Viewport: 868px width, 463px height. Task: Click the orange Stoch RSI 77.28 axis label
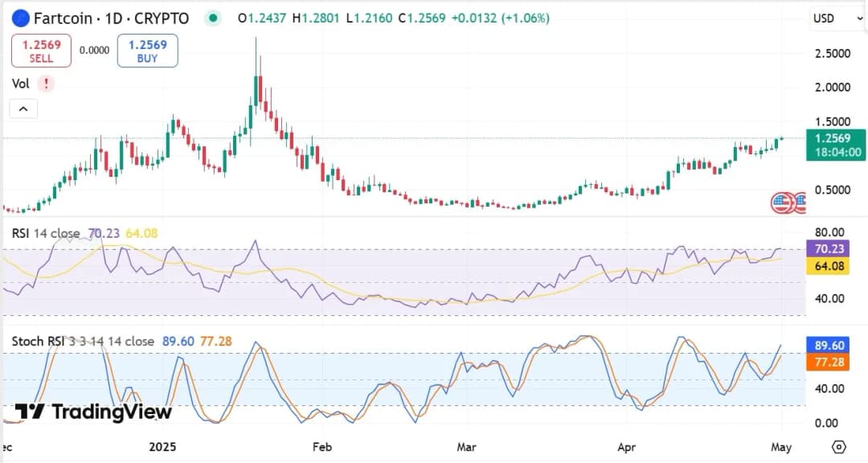coord(825,363)
